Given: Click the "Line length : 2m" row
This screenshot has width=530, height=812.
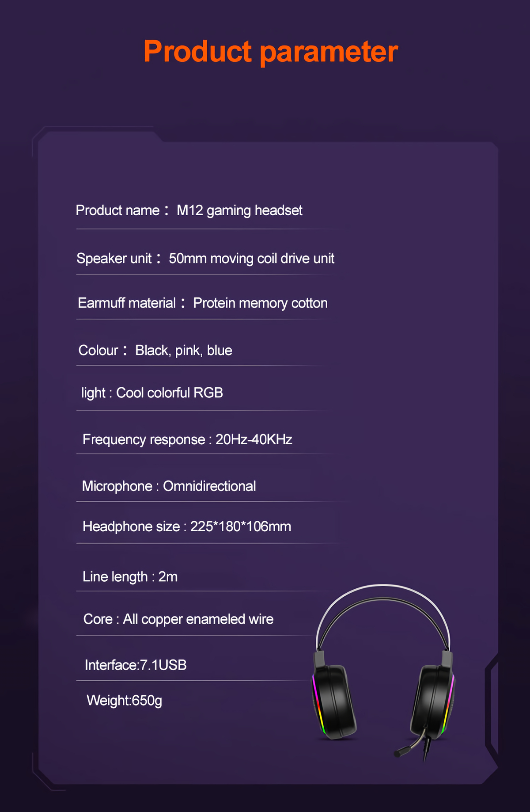Looking at the screenshot, I should point(130,577).
